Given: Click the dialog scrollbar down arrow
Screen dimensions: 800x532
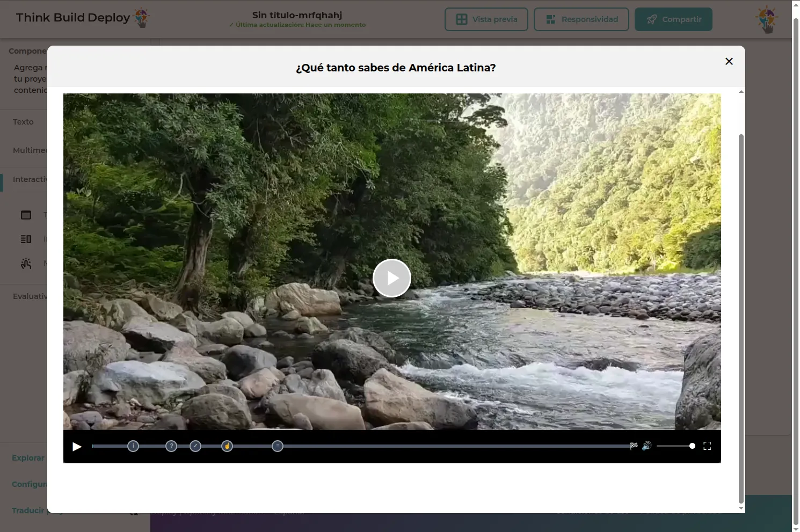Looking at the screenshot, I should [741, 508].
